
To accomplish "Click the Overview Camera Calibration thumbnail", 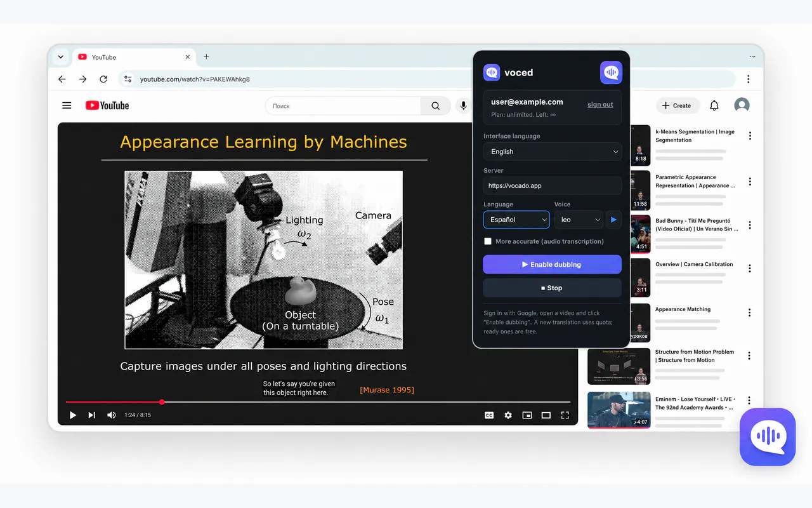I will (x=641, y=277).
